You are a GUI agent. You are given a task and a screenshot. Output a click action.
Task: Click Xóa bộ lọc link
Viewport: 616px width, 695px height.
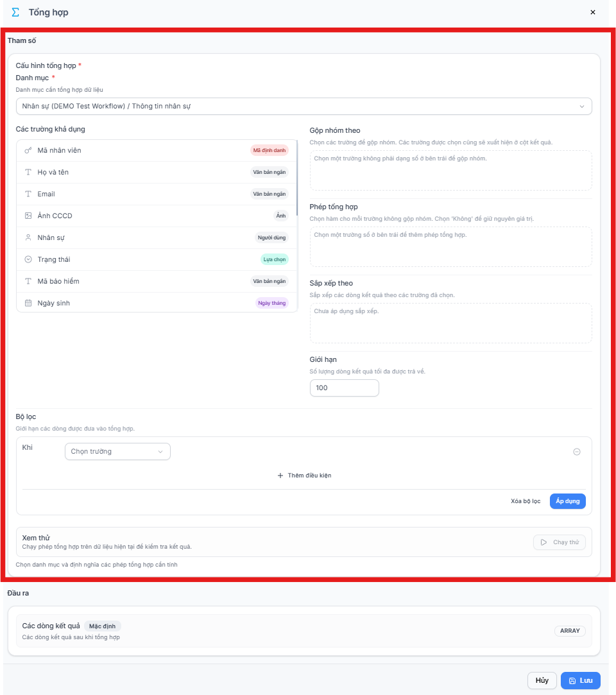point(525,501)
